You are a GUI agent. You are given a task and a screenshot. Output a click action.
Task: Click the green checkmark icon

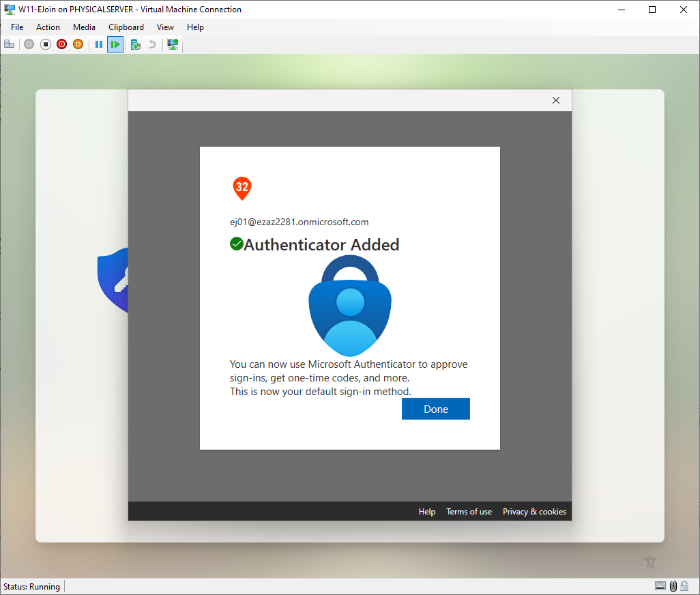[x=237, y=244]
